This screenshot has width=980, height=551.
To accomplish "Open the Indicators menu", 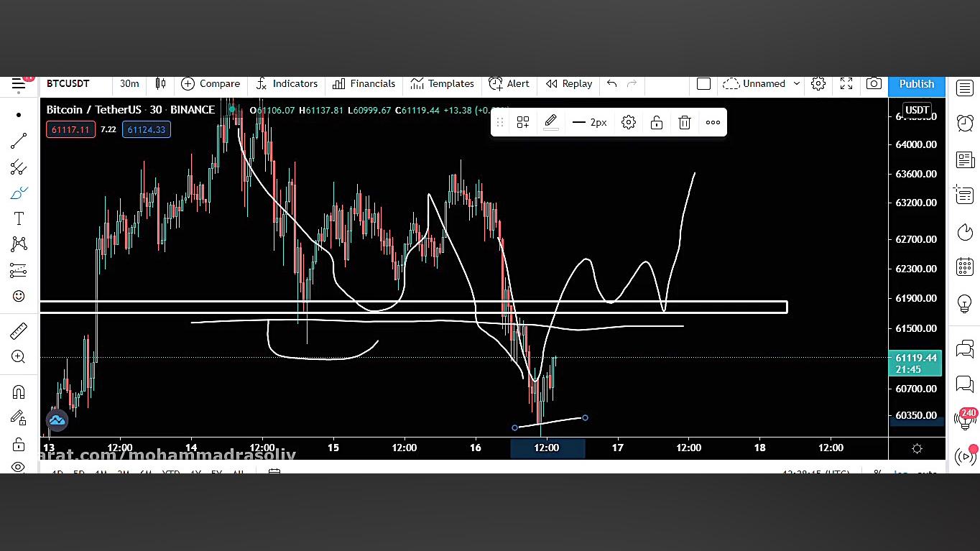I will [287, 83].
